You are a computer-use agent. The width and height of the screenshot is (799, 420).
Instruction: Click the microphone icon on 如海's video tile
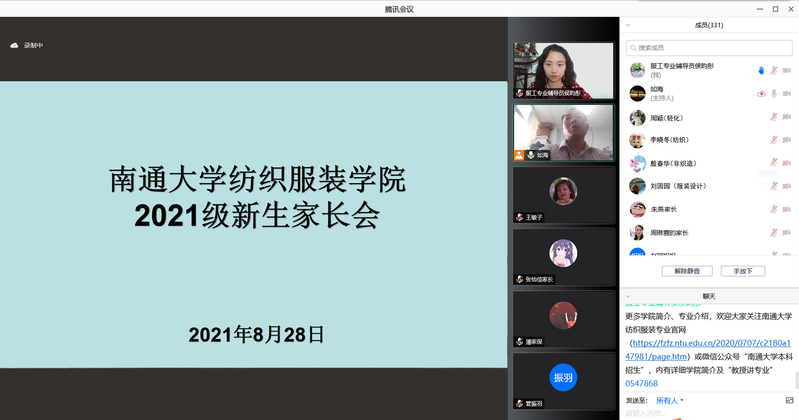(x=531, y=155)
